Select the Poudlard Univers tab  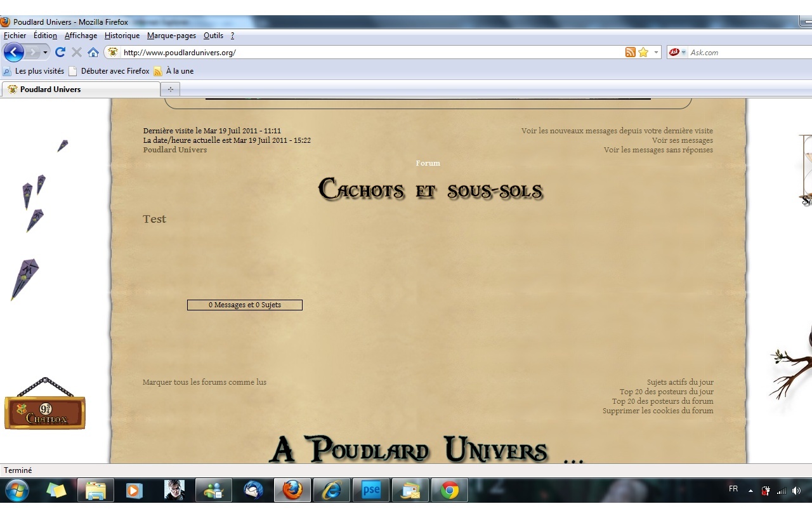click(81, 90)
